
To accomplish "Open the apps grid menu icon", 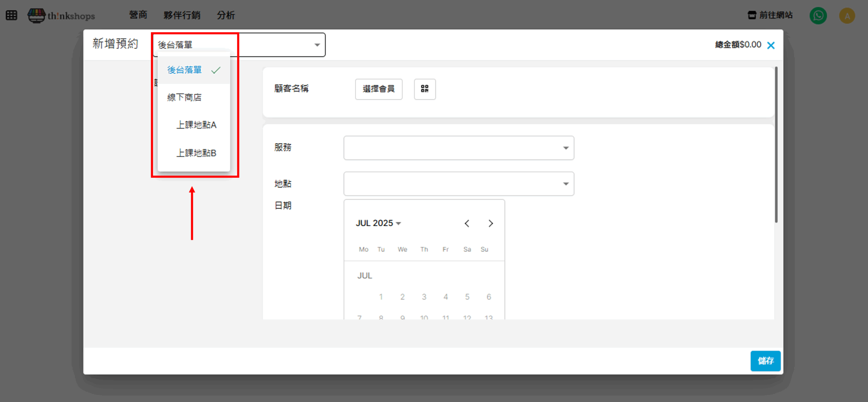I will tap(11, 15).
